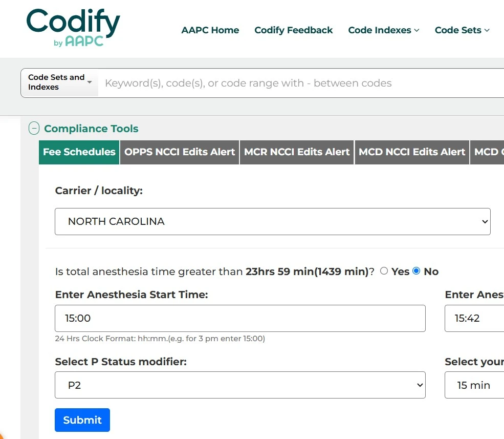Expand the Code Sets menu
This screenshot has width=504, height=439.
pos(462,30)
